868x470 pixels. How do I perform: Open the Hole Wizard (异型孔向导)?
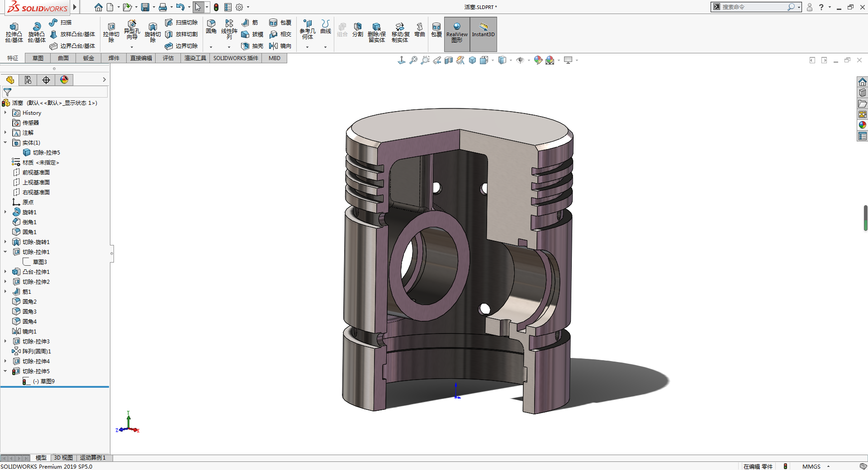(x=132, y=31)
